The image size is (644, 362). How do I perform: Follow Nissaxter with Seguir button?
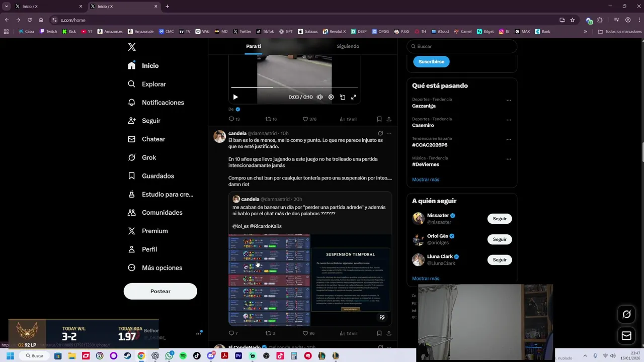pyautogui.click(x=500, y=219)
